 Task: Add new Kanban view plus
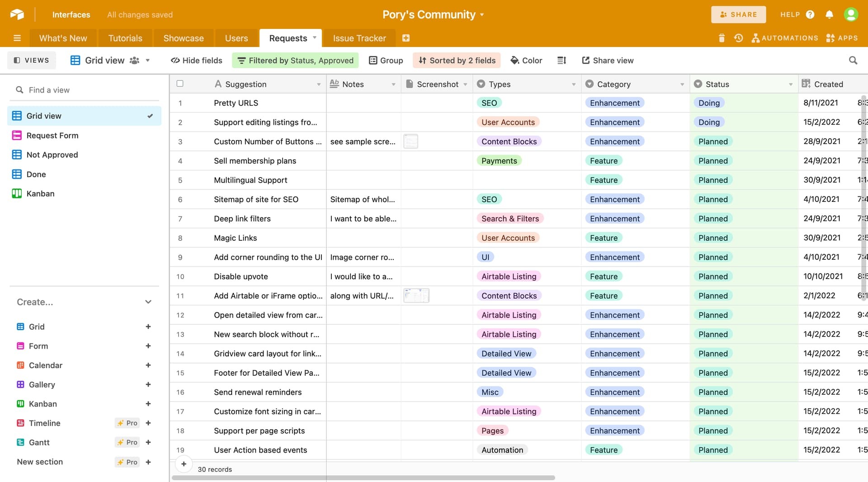[148, 404]
